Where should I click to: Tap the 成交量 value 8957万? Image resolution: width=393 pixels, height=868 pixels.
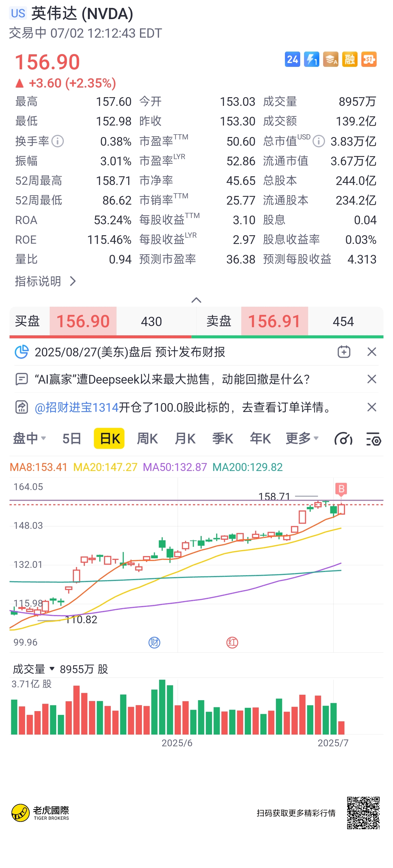(357, 102)
